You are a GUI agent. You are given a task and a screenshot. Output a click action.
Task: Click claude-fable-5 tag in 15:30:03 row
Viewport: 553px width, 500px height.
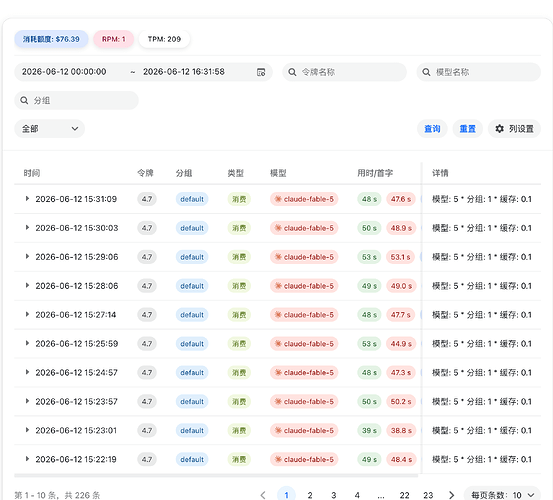tap(304, 228)
